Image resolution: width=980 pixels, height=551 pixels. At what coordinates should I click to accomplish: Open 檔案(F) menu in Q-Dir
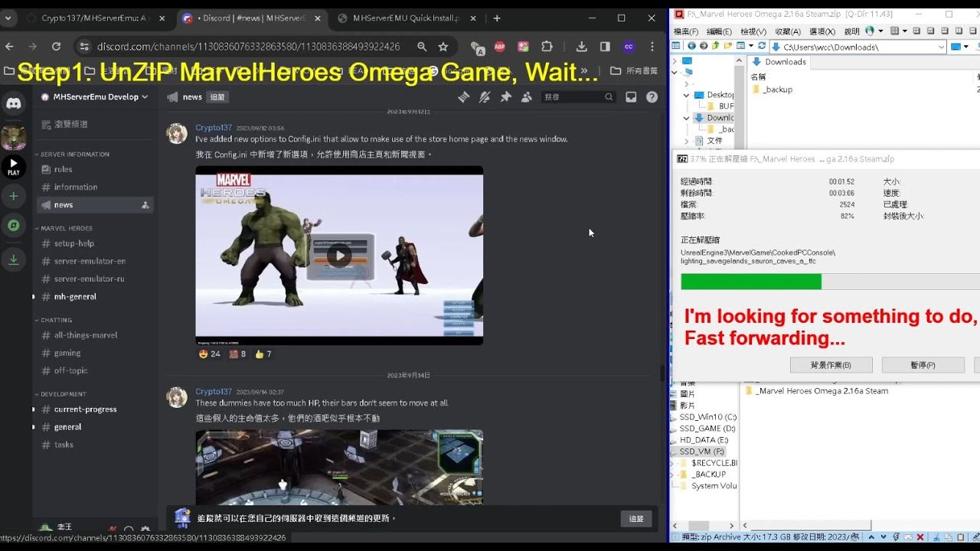[x=686, y=31]
